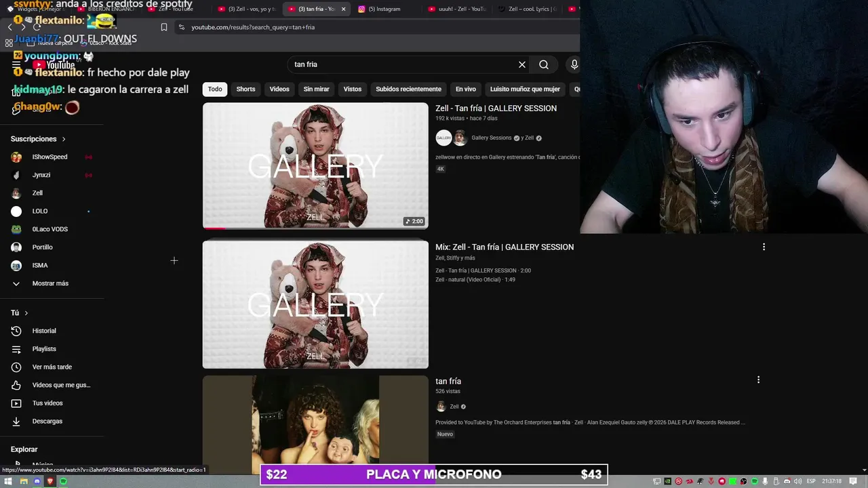Click the taskbar clock showing 21:37
Screen dimensions: 868x488
[831, 481]
